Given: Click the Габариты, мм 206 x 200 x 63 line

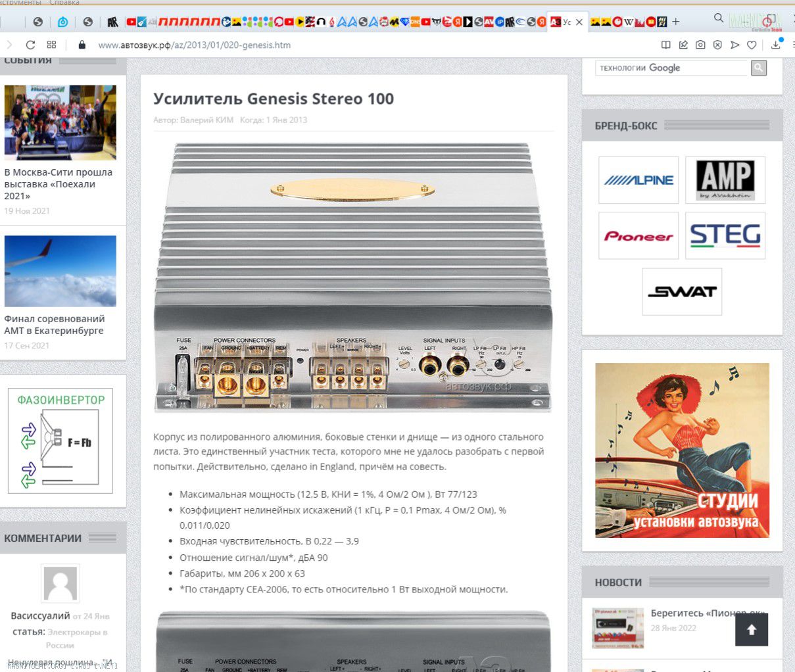Looking at the screenshot, I should pos(242,573).
